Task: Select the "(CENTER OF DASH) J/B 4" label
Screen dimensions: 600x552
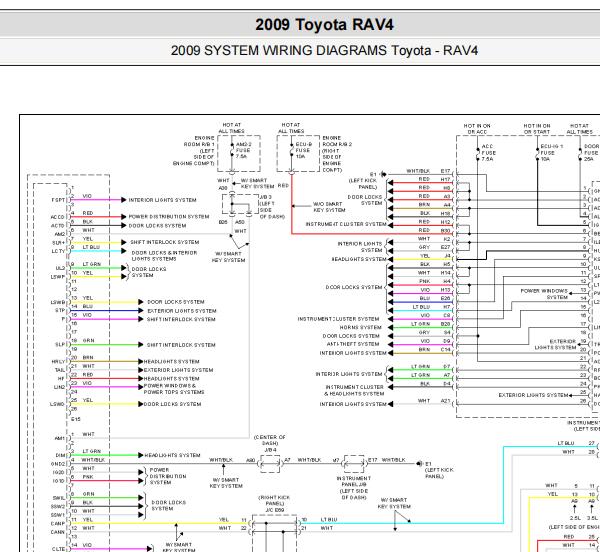Action: [270, 443]
